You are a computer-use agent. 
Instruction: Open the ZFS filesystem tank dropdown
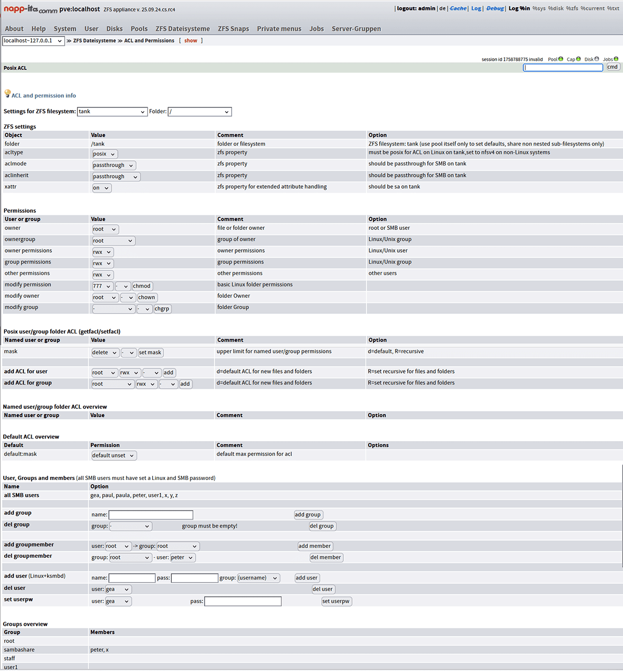(112, 112)
